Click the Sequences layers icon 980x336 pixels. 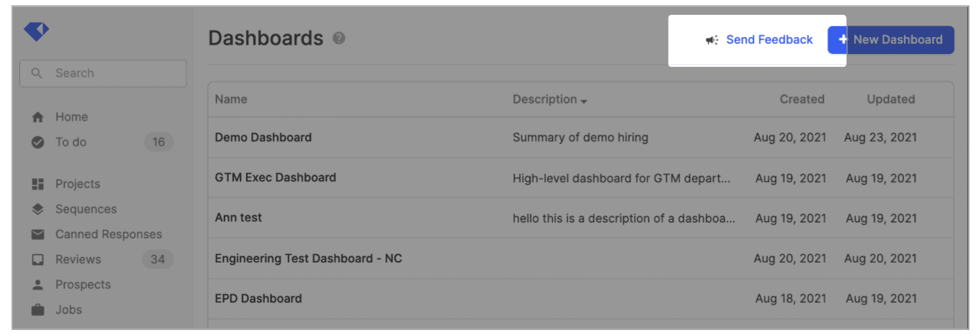point(38,209)
